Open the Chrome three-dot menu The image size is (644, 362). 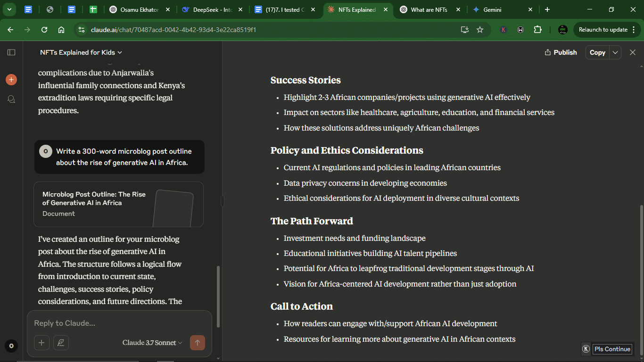coord(635,30)
